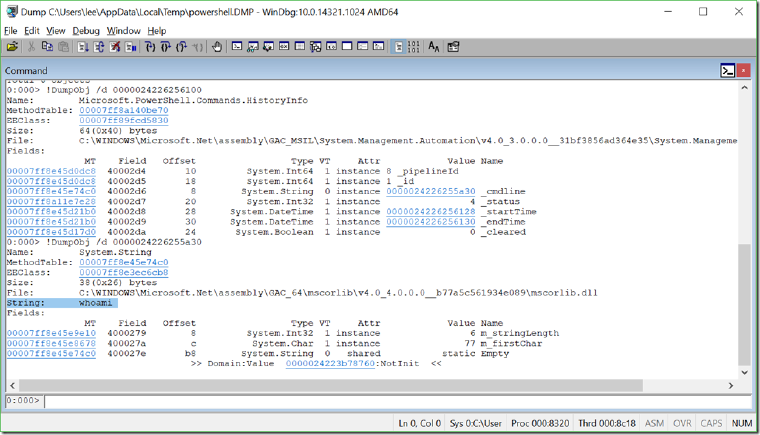Follow System.String EEClass link 00007ff8e3ec6cb8
Viewport: 760px width, 435px height.
pos(124,273)
